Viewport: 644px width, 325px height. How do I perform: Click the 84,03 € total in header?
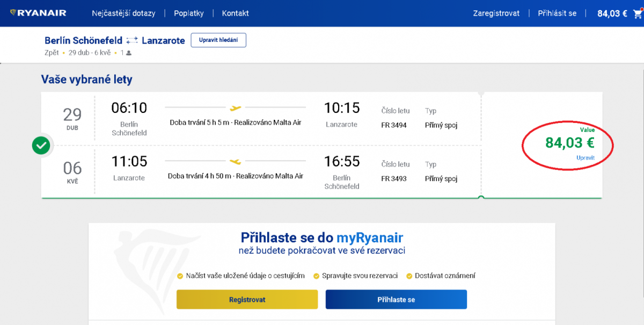tap(612, 13)
